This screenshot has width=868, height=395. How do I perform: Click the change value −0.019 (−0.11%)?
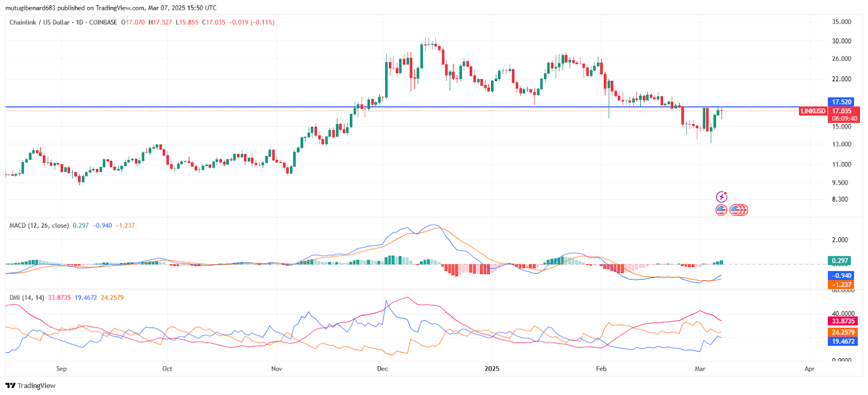(252, 22)
